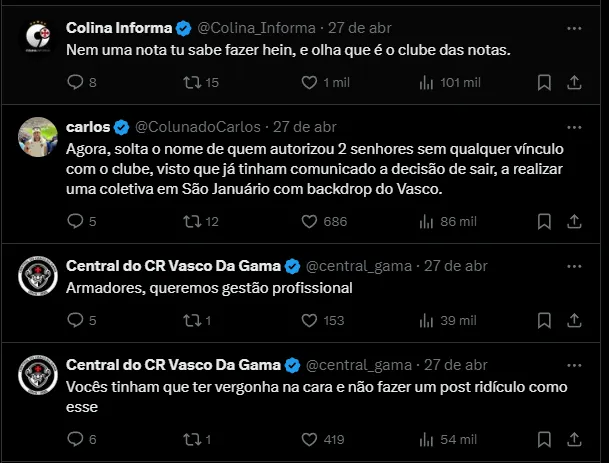This screenshot has height=463, width=609.
Task: Open more options on the 'Armadores' tweet
Action: pos(573,265)
